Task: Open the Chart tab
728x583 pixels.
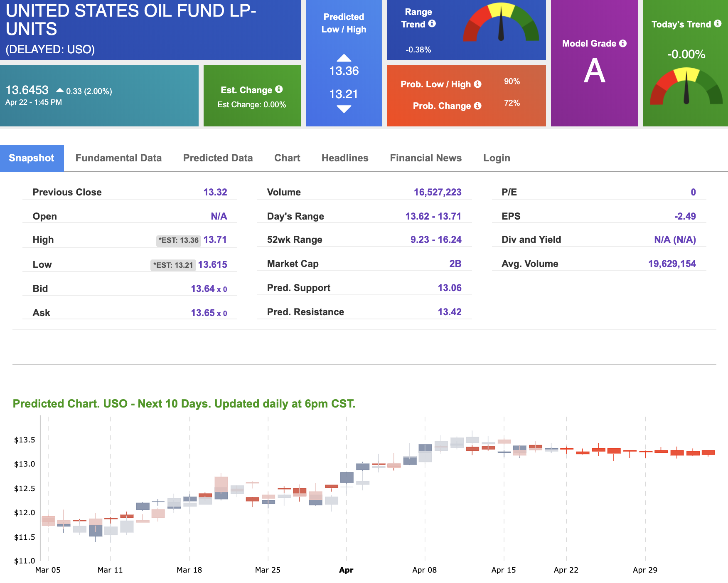Action: coord(287,158)
